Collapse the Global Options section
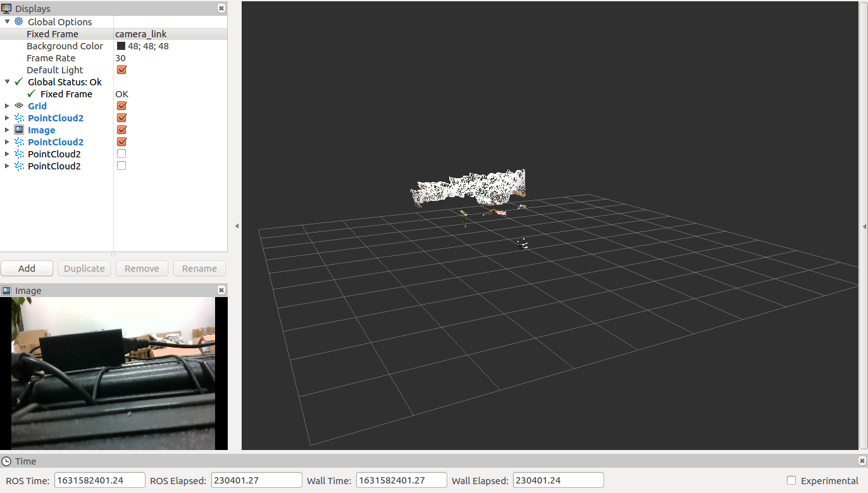 point(7,21)
